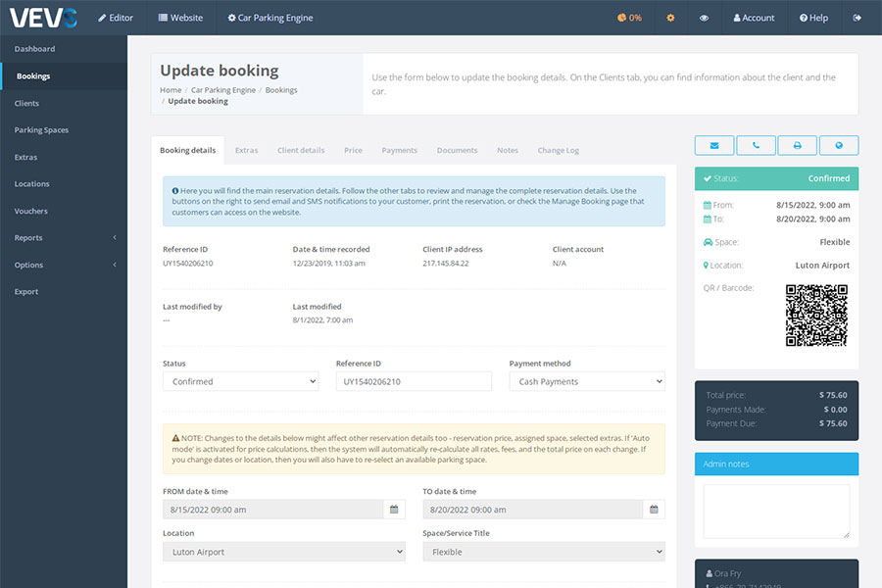Expand the Options sidebar section
This screenshot has width=882, height=588.
coord(64,265)
